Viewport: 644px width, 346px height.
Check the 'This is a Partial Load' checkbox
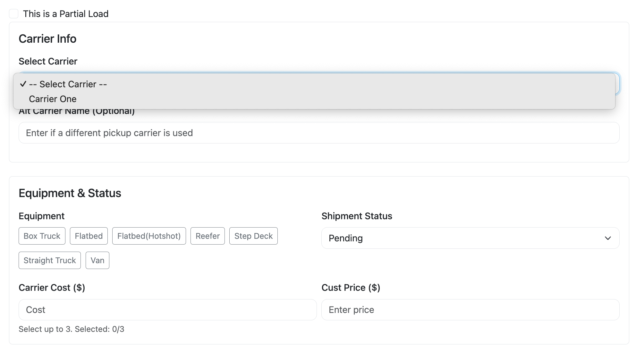14,13
